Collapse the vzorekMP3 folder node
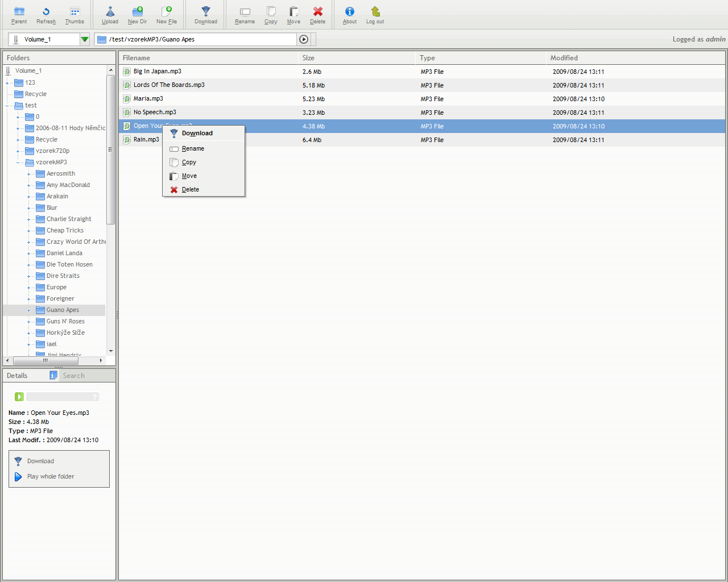This screenshot has height=582, width=728. click(x=18, y=163)
